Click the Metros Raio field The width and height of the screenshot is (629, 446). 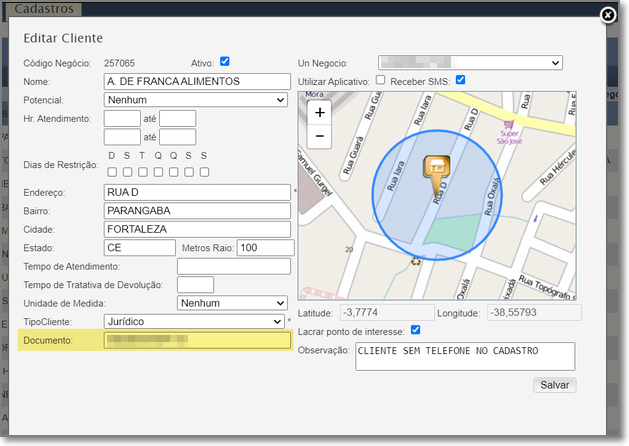point(266,248)
